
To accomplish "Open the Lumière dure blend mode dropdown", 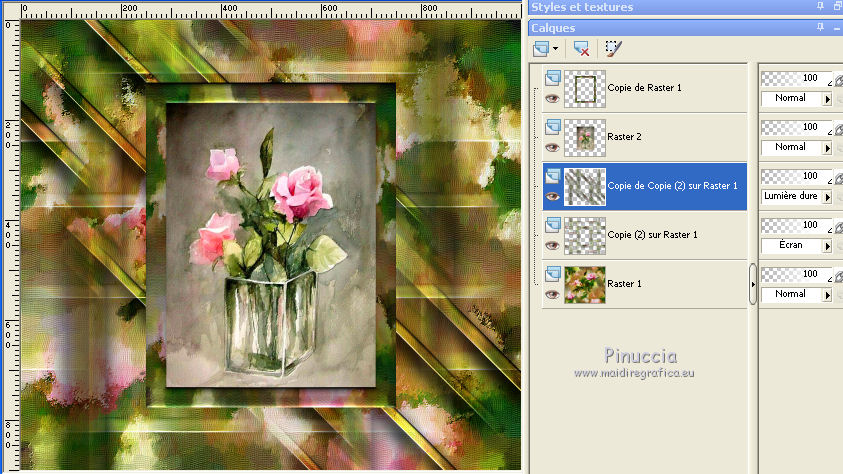I will pyautogui.click(x=827, y=197).
